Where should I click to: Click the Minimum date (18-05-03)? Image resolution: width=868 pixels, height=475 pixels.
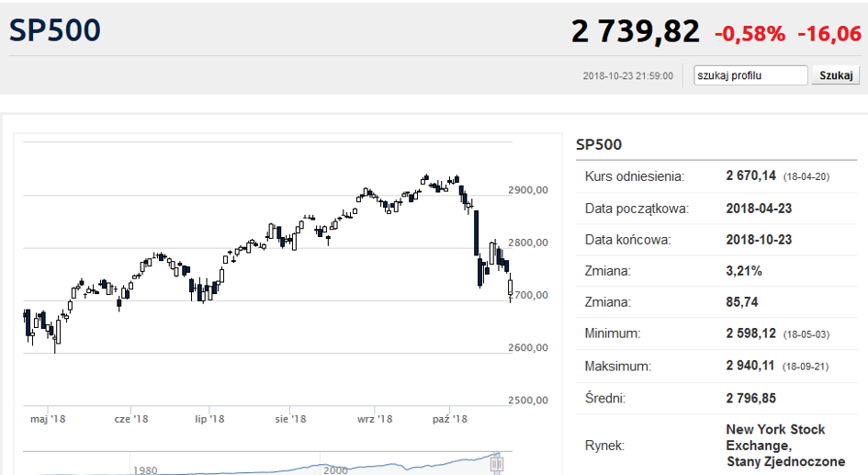(806, 334)
